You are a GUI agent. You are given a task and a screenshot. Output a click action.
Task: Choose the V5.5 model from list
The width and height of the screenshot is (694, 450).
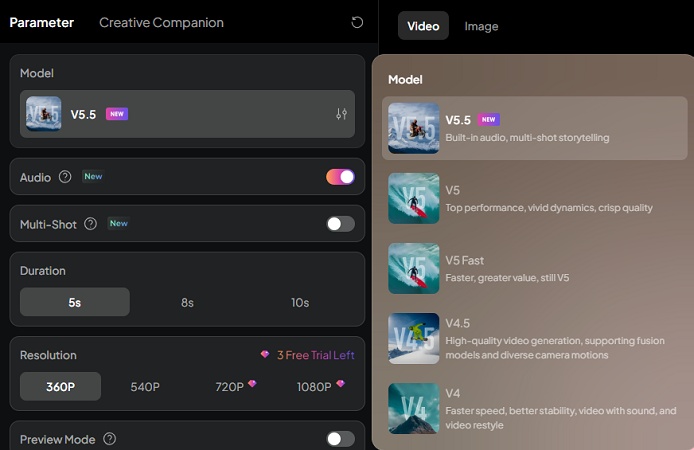coord(535,128)
